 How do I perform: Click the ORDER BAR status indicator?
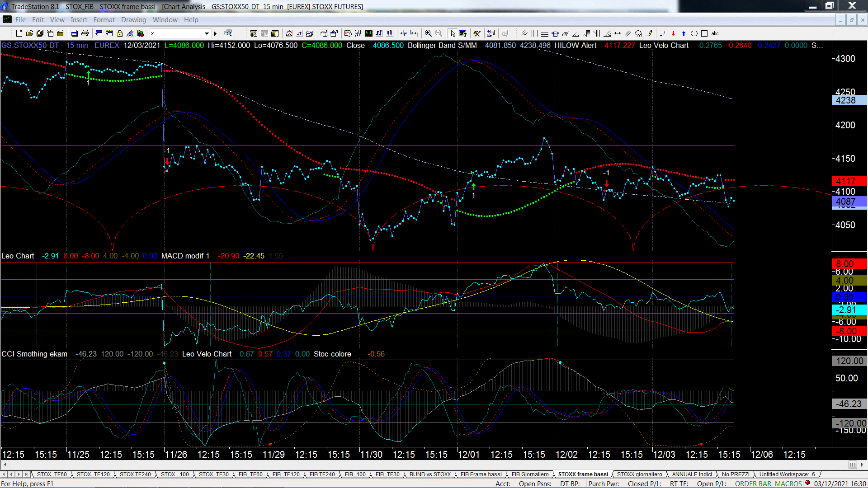(x=753, y=484)
